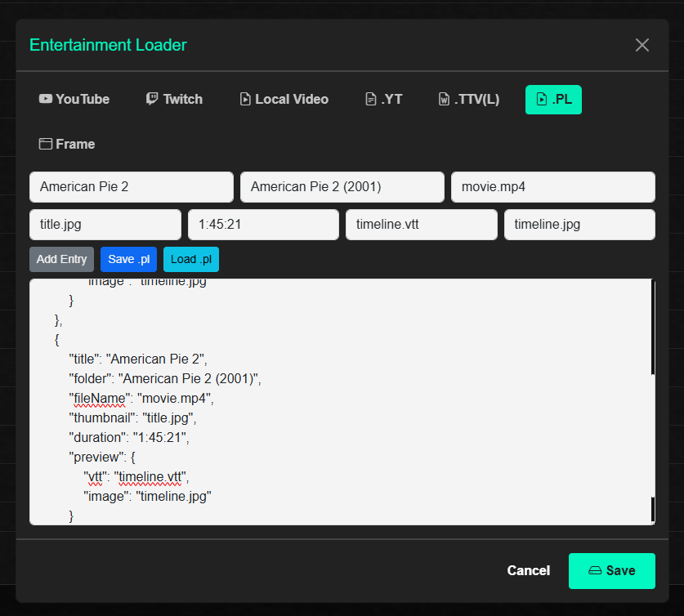
Task: Click the YouTube logo icon
Action: [46, 99]
